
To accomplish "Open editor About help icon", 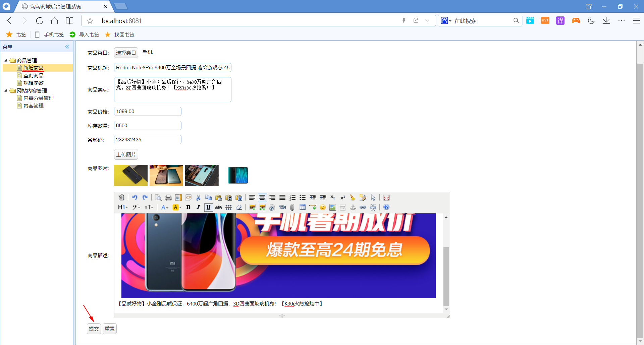I will pyautogui.click(x=386, y=207).
